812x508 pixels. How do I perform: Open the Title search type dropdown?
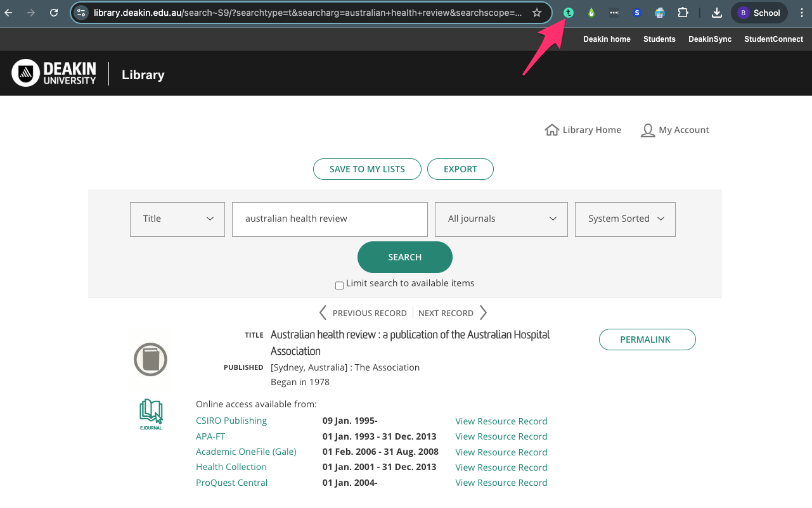(177, 219)
